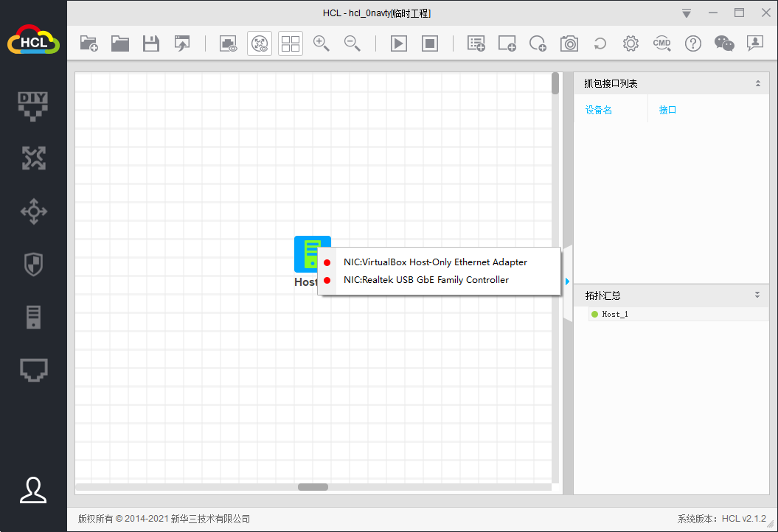The image size is (778, 532).
Task: Stop all devices with stop button
Action: [430, 43]
